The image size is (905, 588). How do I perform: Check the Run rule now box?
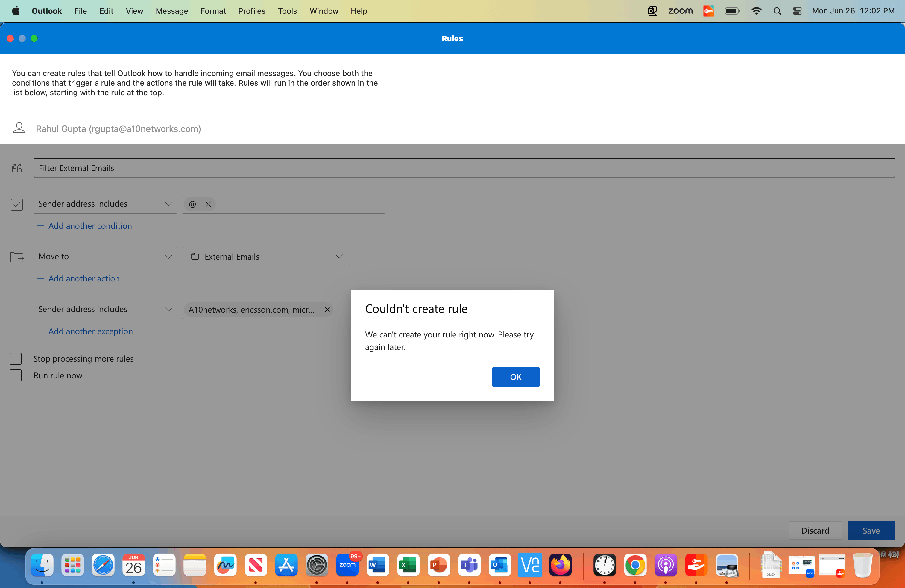16,376
